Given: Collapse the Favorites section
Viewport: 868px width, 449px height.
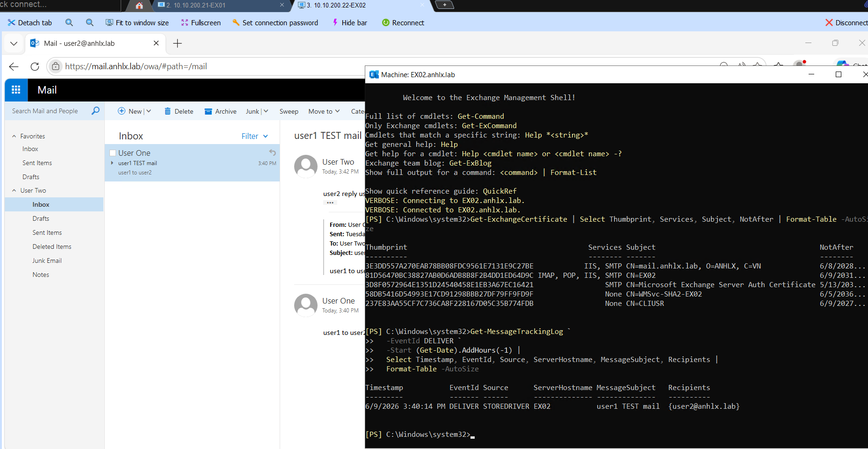Looking at the screenshot, I should click(x=14, y=136).
